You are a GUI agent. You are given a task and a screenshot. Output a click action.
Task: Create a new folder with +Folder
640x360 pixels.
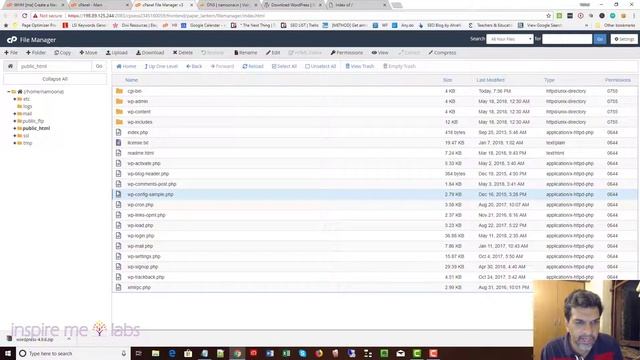coord(36,53)
